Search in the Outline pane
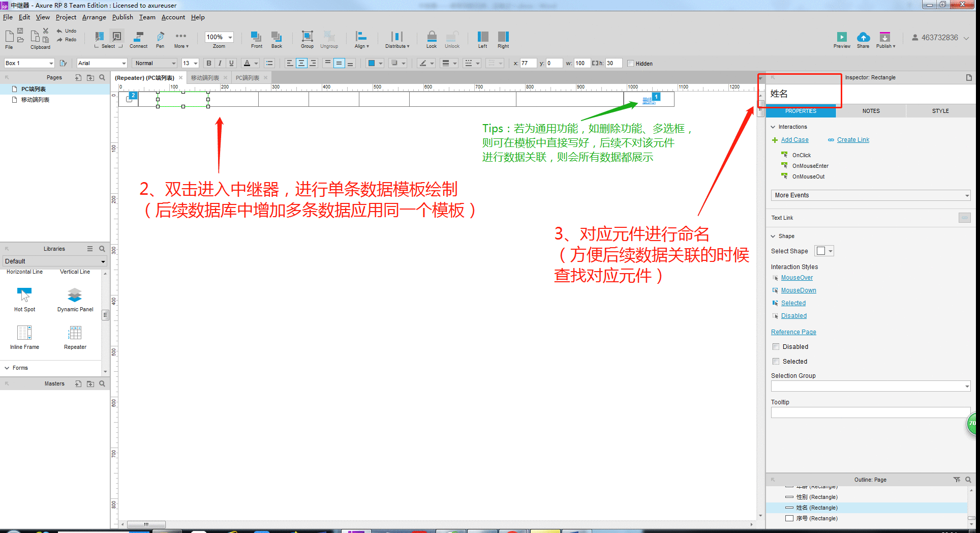This screenshot has width=980, height=533. [968, 480]
